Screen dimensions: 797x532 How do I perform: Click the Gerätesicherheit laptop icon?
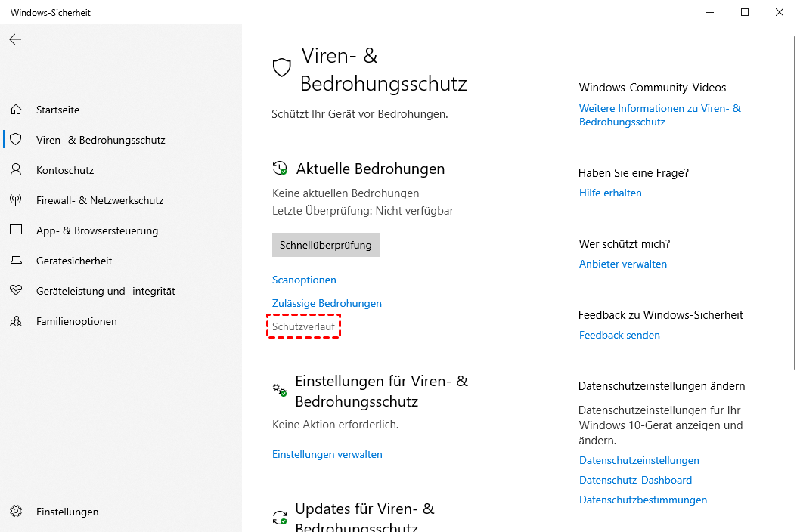click(16, 261)
